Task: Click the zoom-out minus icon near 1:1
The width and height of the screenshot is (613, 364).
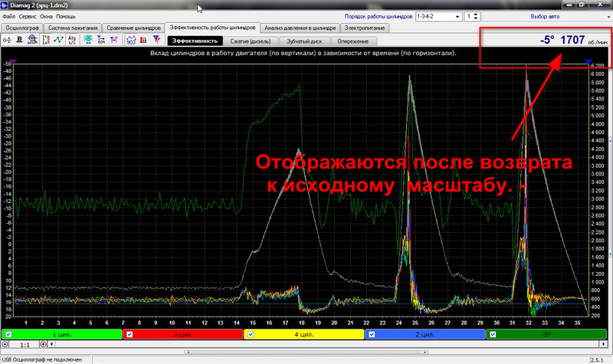Action: (5, 344)
